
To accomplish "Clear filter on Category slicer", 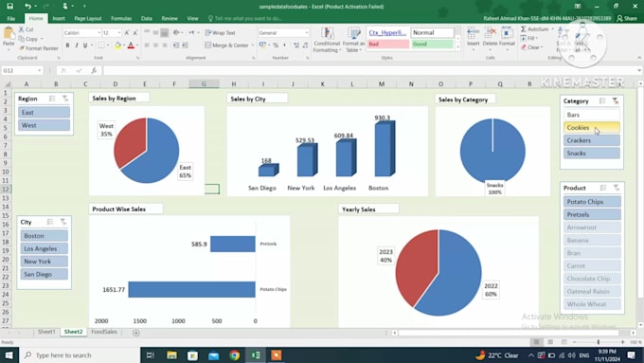I will coord(616,101).
